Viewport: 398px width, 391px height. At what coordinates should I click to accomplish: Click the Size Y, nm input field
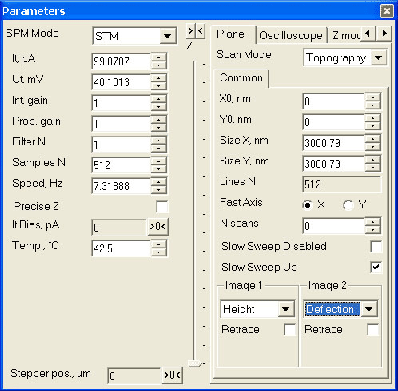pos(334,163)
